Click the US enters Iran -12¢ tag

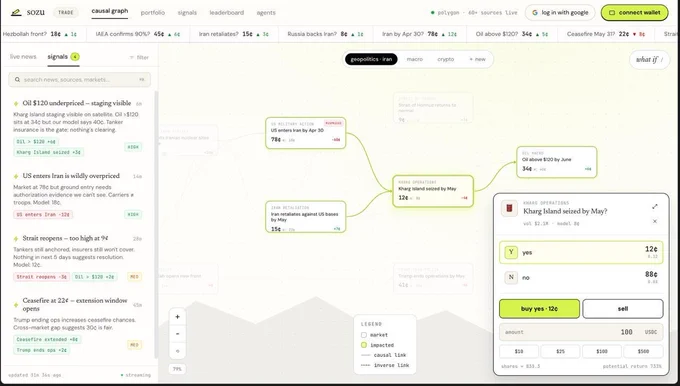[x=43, y=215]
